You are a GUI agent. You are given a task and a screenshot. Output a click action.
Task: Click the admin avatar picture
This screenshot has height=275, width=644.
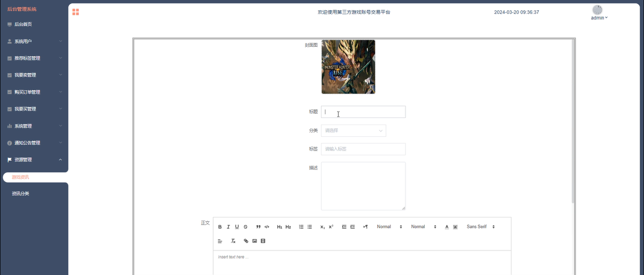[597, 10]
